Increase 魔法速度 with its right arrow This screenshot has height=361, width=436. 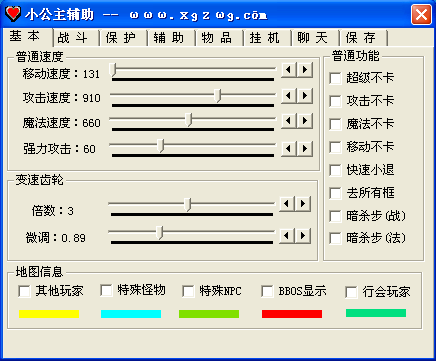tap(305, 121)
